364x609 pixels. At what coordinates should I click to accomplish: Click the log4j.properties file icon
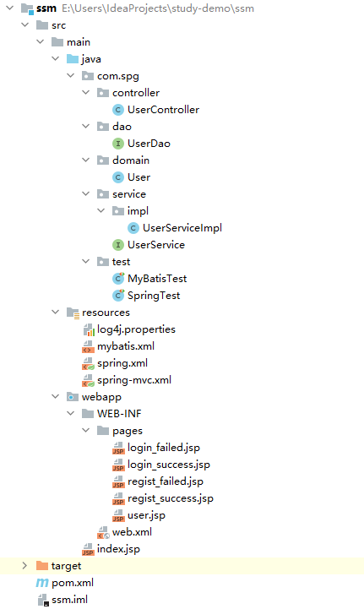point(89,329)
